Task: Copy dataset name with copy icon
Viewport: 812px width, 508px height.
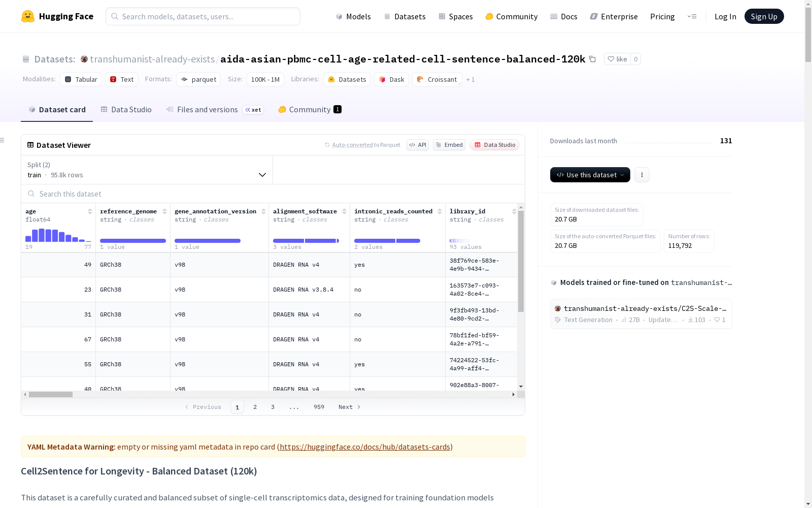Action: click(x=592, y=59)
